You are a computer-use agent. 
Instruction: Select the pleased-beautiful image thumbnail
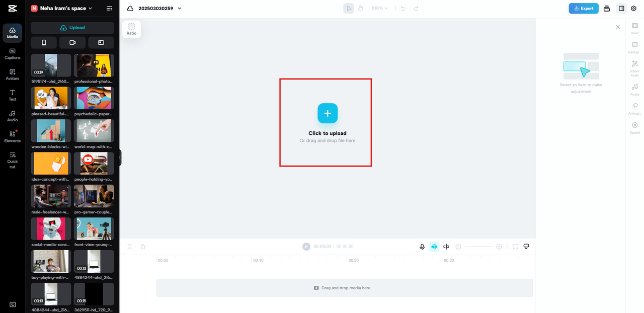(x=51, y=98)
